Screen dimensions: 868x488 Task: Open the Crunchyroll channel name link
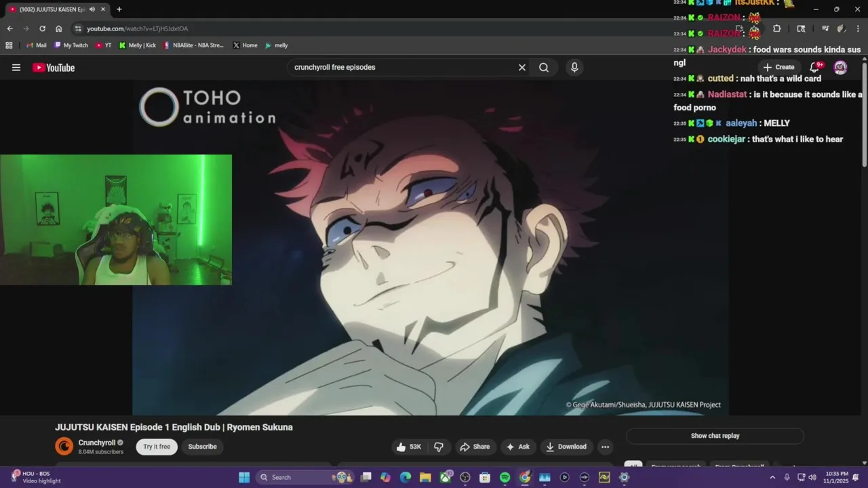pyautogui.click(x=96, y=443)
